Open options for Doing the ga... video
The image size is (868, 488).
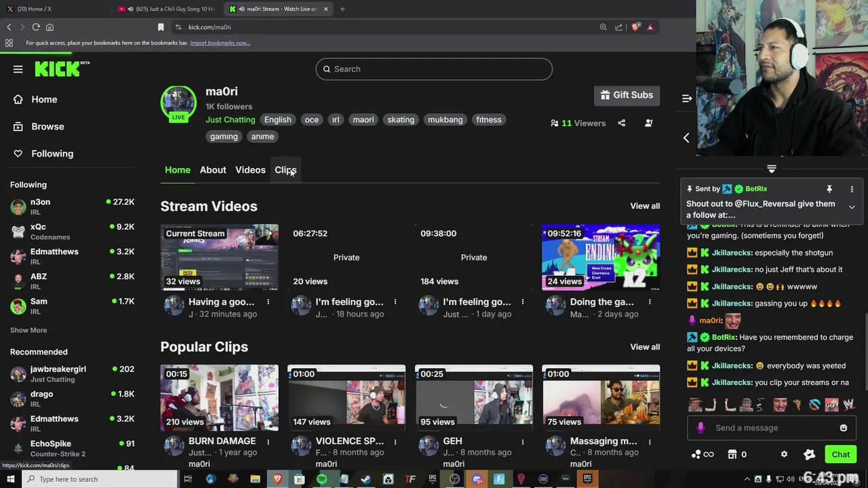(650, 302)
